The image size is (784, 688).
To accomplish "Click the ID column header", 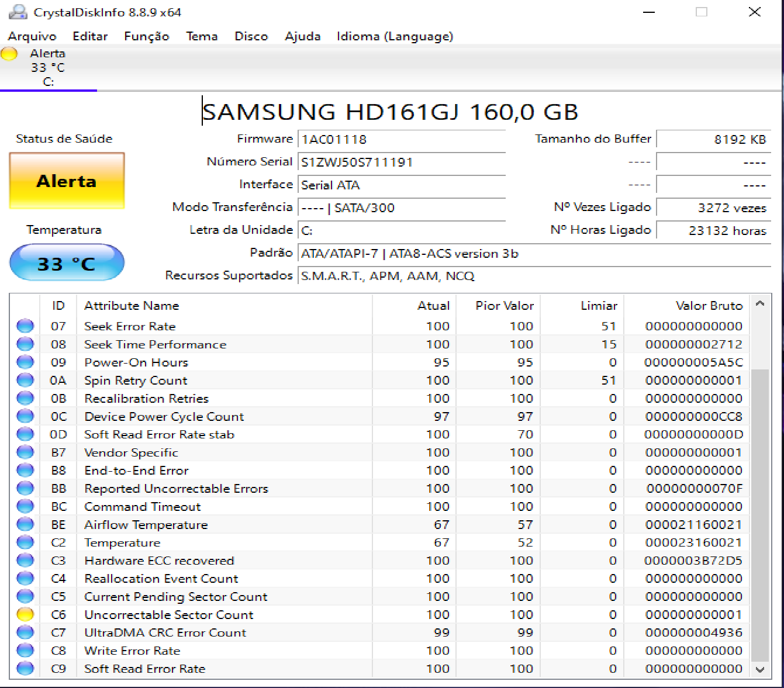I will click(58, 306).
